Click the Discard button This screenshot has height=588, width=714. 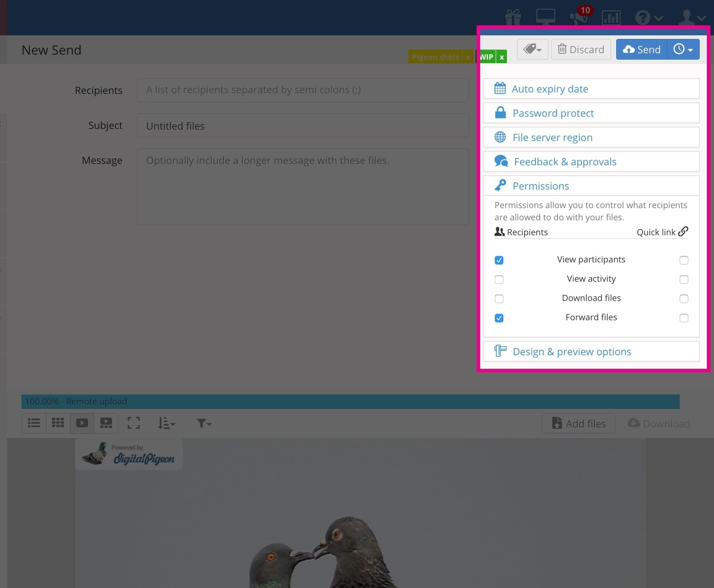[580, 49]
